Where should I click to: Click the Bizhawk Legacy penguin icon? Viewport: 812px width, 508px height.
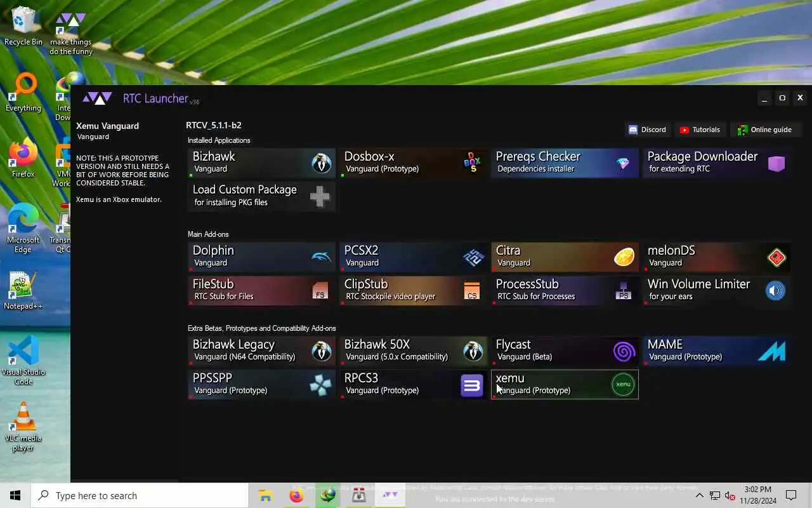[321, 351]
